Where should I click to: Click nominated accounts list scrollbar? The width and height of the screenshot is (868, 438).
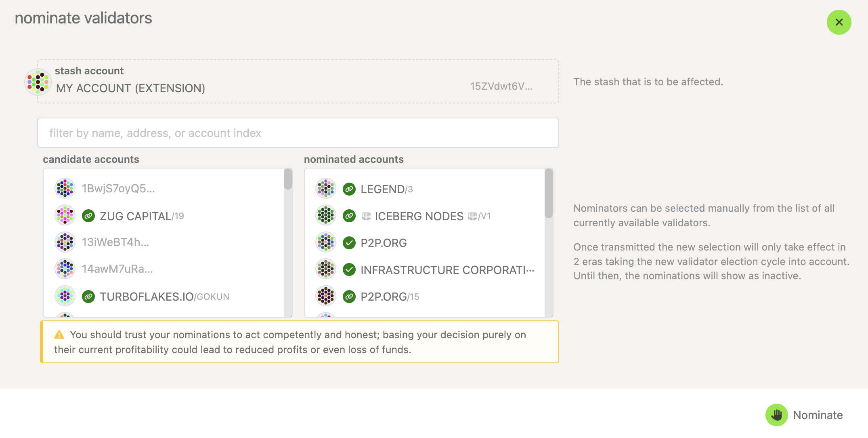point(549,194)
